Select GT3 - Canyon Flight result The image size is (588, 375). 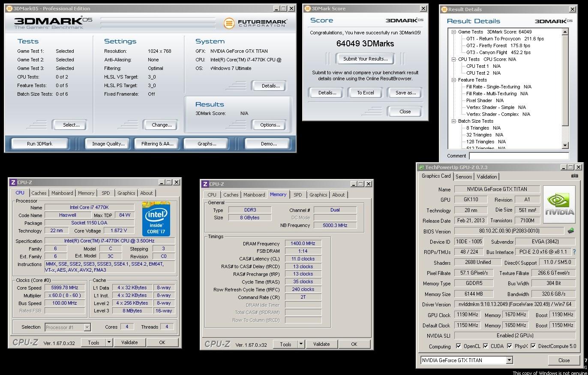[x=498, y=52]
